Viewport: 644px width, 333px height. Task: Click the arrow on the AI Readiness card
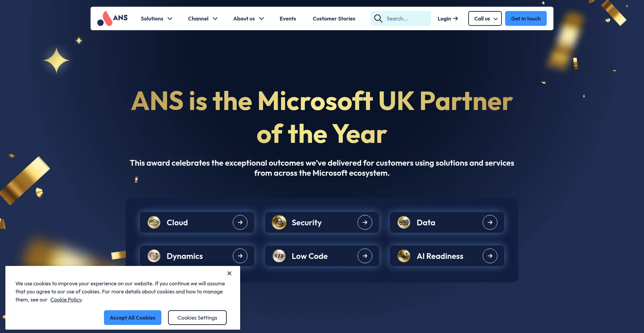[x=490, y=256]
